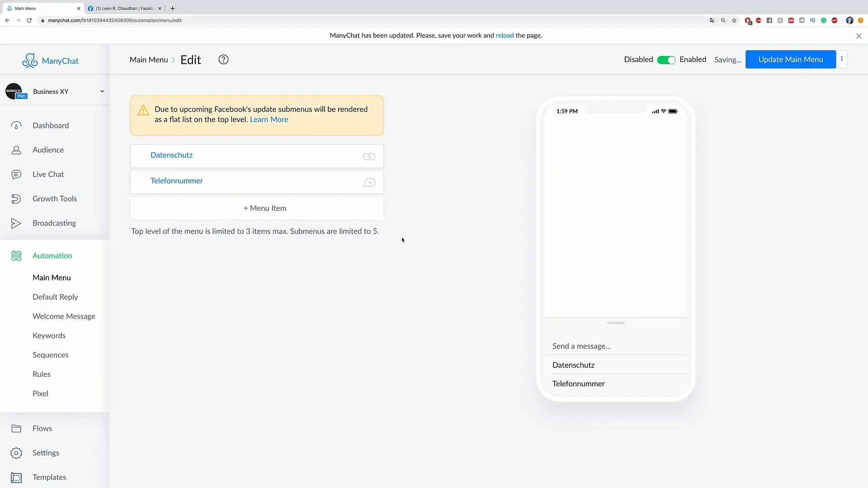Click reload page link in banner

(x=505, y=35)
